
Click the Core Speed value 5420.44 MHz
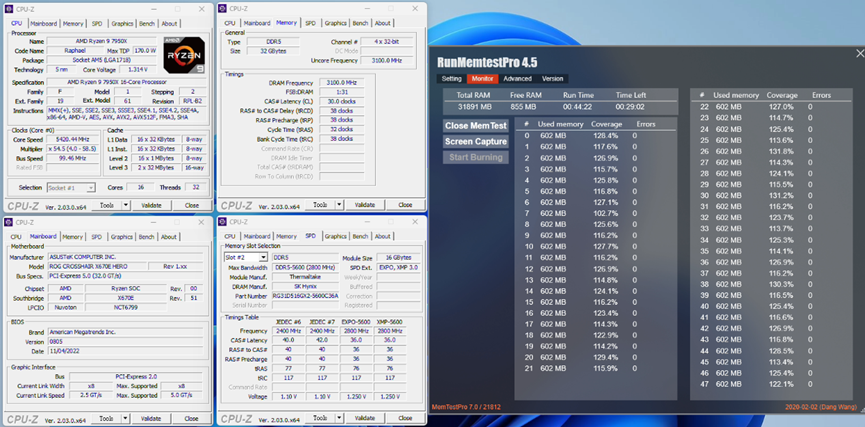coord(73,140)
